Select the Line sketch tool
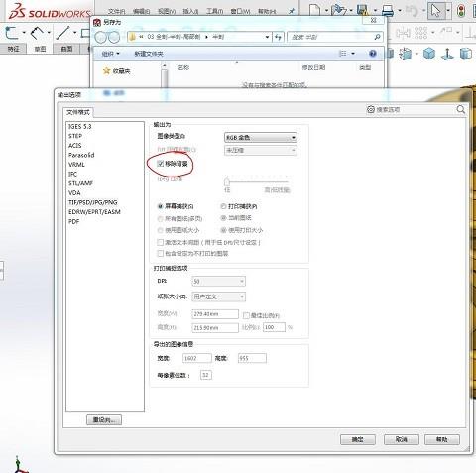 click(62, 33)
